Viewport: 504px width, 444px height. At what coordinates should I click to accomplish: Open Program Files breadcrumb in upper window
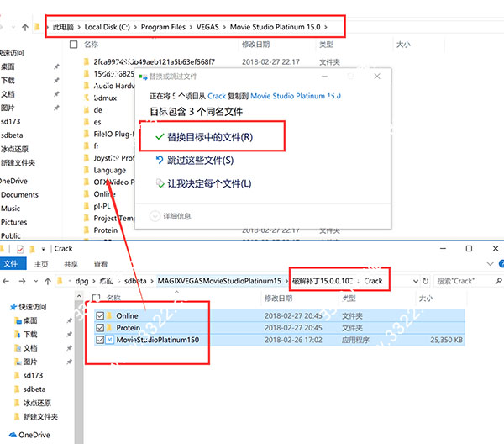[163, 27]
